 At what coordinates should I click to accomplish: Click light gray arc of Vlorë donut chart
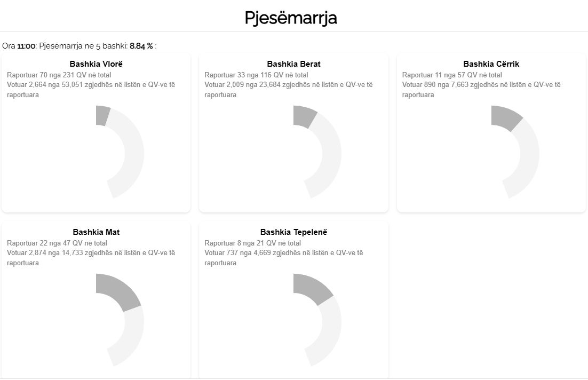pos(134,155)
